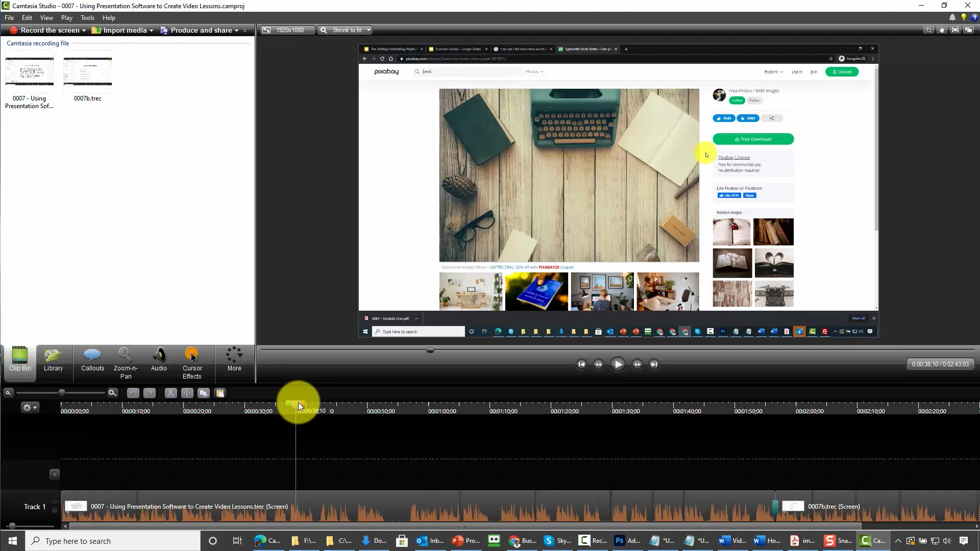Click the timeline zoom-in magnifier icon
This screenshot has width=980, height=551.
click(x=113, y=393)
